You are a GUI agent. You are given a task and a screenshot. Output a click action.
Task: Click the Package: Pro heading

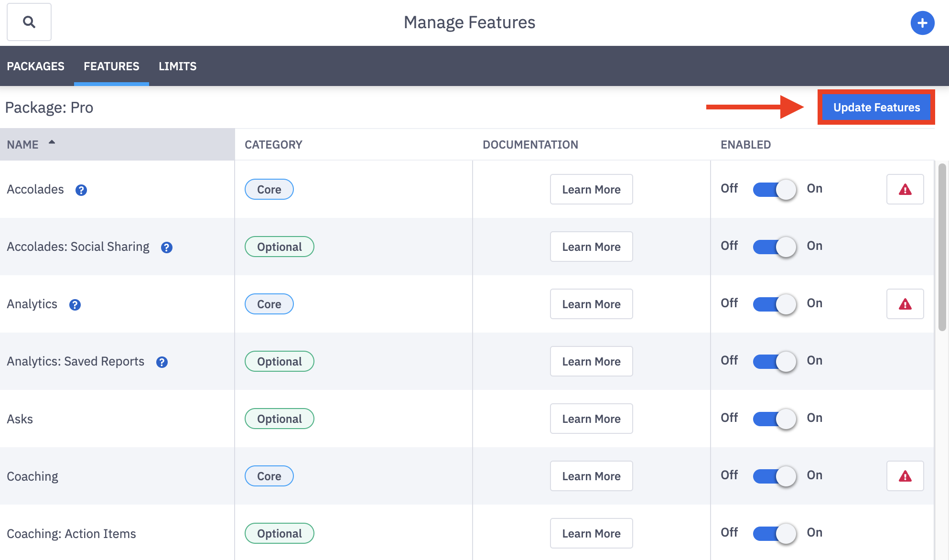(49, 108)
